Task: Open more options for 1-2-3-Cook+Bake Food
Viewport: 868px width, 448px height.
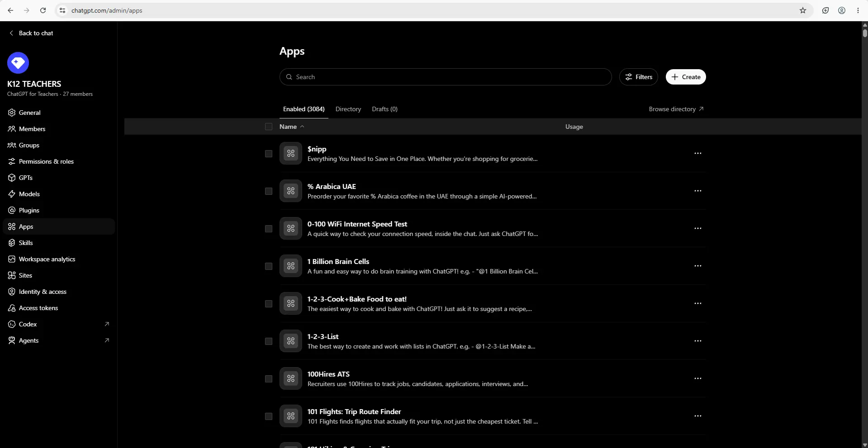Action: pyautogui.click(x=698, y=303)
